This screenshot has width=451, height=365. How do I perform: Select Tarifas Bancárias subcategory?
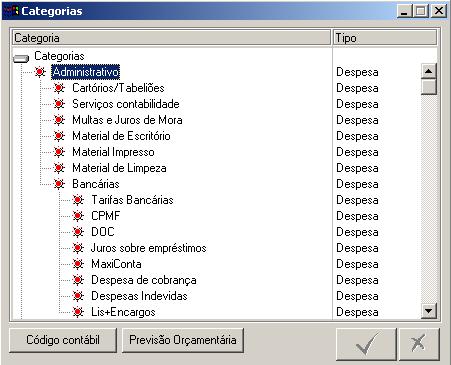tap(132, 200)
